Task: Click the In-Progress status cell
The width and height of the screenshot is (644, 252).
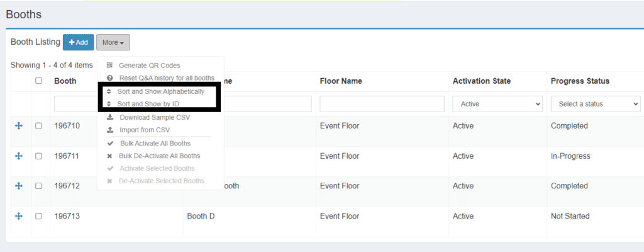Action: pyautogui.click(x=570, y=156)
